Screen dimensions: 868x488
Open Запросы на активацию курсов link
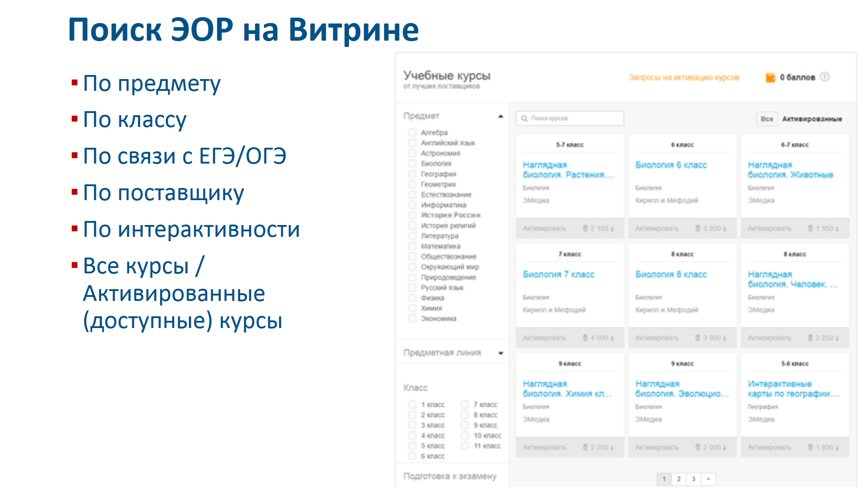pos(684,78)
